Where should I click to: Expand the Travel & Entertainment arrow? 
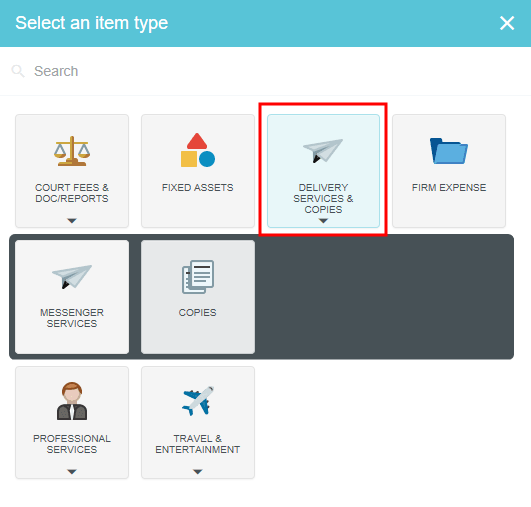198,471
